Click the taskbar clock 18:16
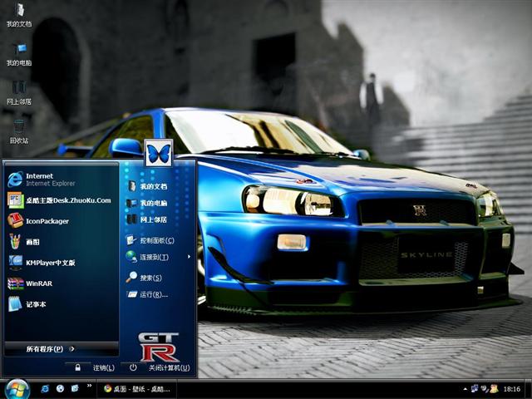Image resolution: width=532 pixels, height=399 pixels. pyautogui.click(x=512, y=389)
